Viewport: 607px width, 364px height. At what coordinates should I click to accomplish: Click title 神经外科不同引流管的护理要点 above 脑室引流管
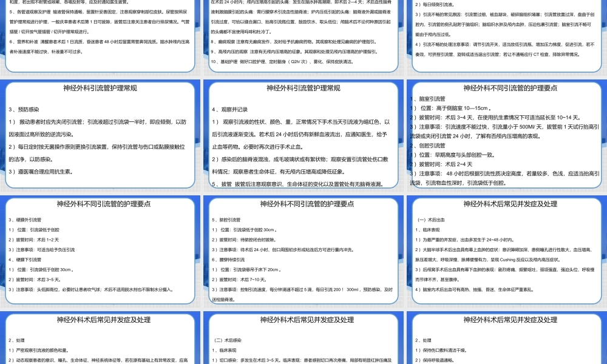pos(510,88)
